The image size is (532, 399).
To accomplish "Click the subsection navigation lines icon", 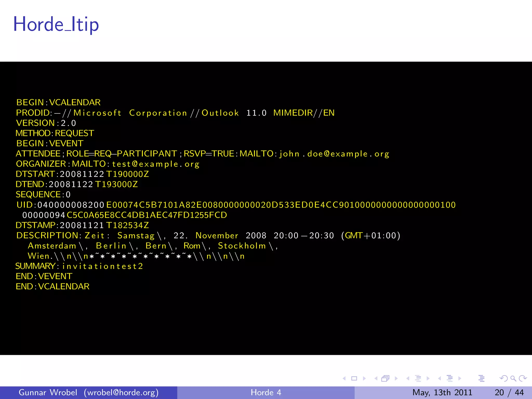I will click(x=418, y=378).
